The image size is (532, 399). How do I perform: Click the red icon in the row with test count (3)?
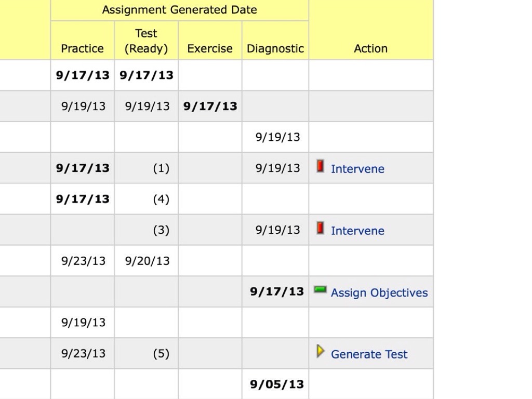[321, 229]
